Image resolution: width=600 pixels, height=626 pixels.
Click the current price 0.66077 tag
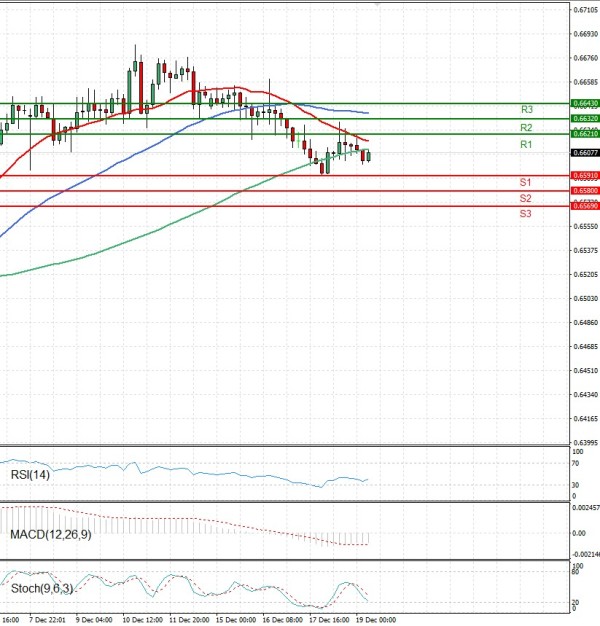(x=585, y=153)
